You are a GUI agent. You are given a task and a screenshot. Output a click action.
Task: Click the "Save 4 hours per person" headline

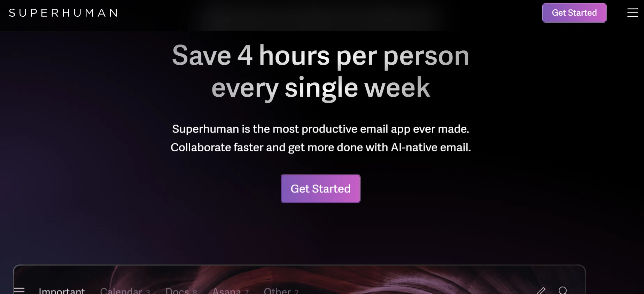(x=320, y=56)
